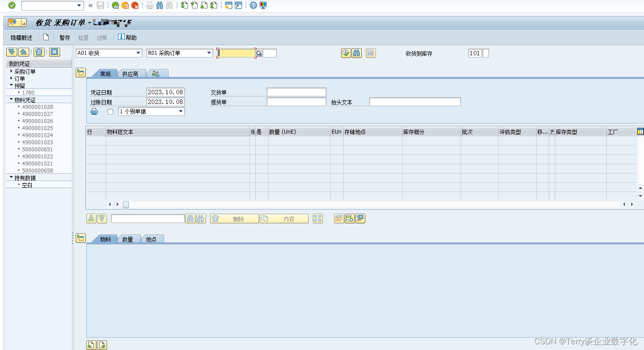Toggle the checkbox beside movement type 101
Viewport: 644px width, 350px height.
485,53
